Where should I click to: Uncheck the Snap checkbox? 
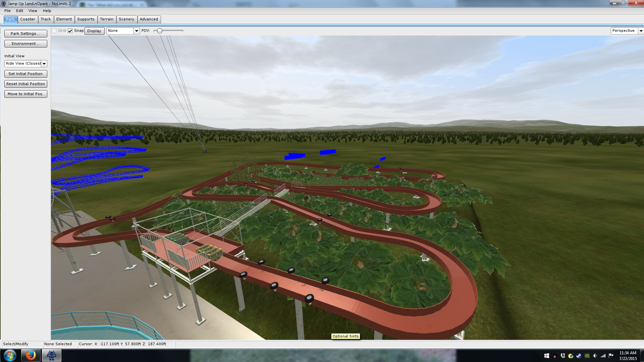[70, 31]
